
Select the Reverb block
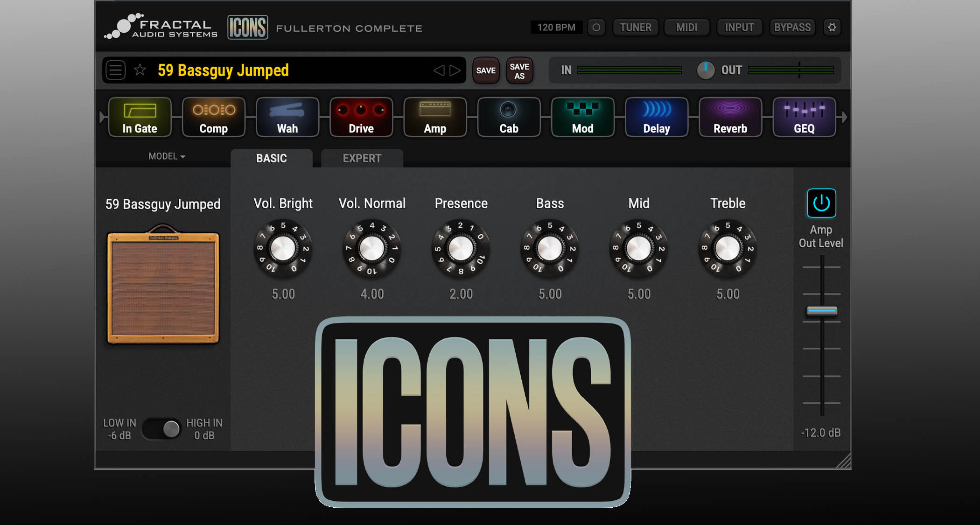730,117
